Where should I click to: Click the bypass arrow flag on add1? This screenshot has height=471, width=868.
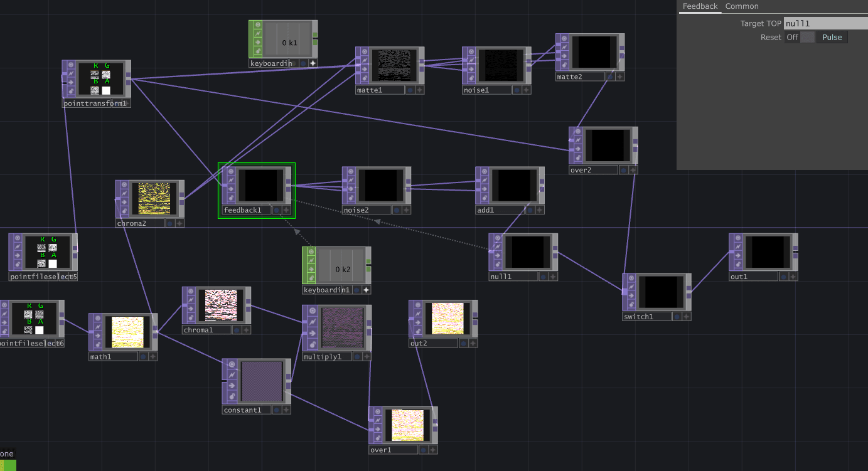485,189
